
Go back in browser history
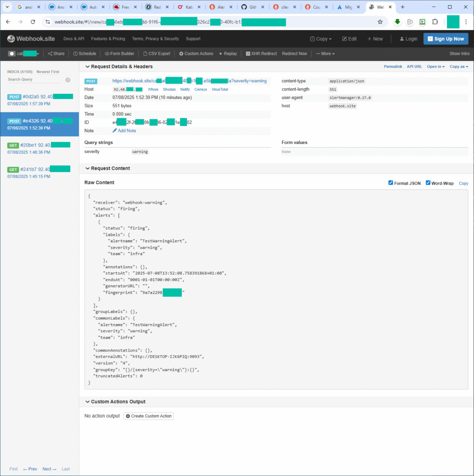click(x=8, y=22)
